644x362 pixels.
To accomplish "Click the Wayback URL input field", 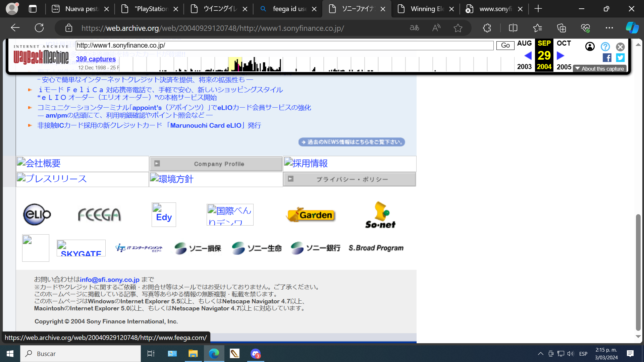I will click(284, 45).
